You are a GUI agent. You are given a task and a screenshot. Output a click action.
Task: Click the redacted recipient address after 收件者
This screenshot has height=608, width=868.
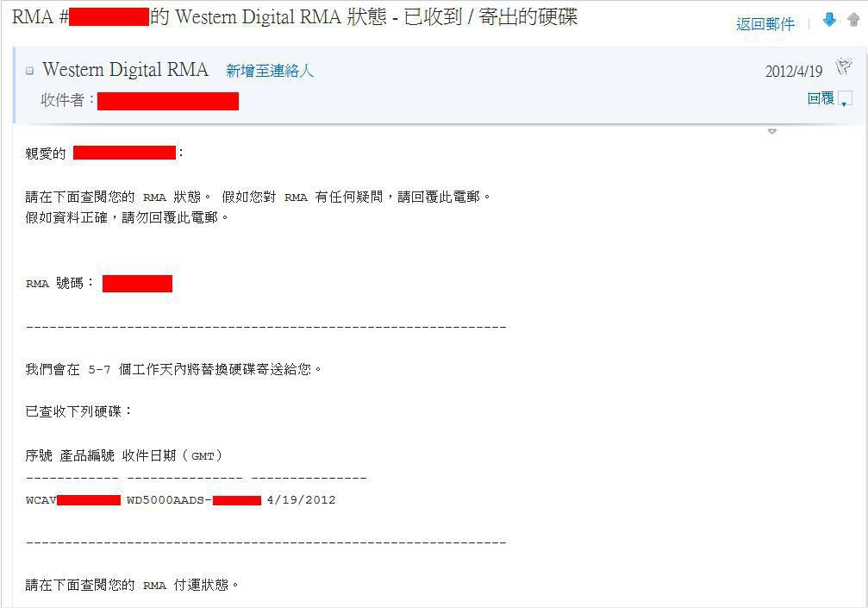pyautogui.click(x=168, y=102)
